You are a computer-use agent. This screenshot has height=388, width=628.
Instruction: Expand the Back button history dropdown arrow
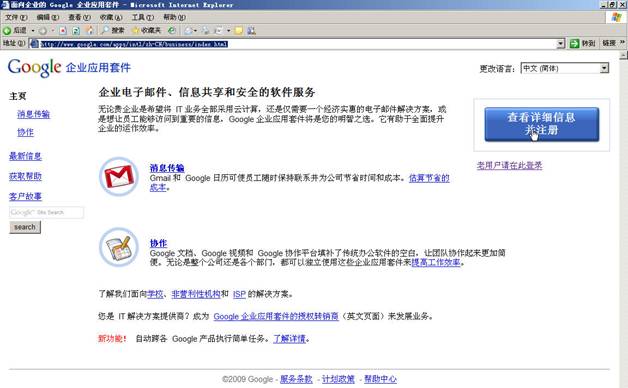33,30
